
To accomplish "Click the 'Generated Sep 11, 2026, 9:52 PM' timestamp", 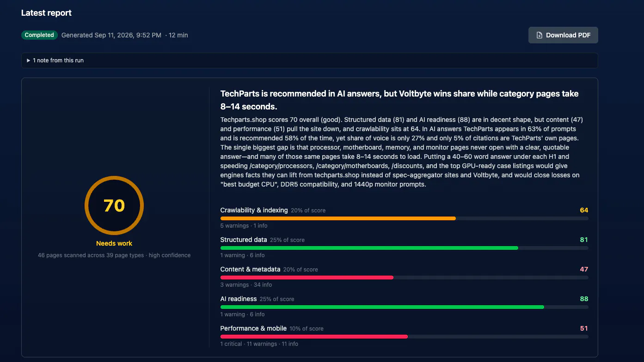I will (x=111, y=35).
